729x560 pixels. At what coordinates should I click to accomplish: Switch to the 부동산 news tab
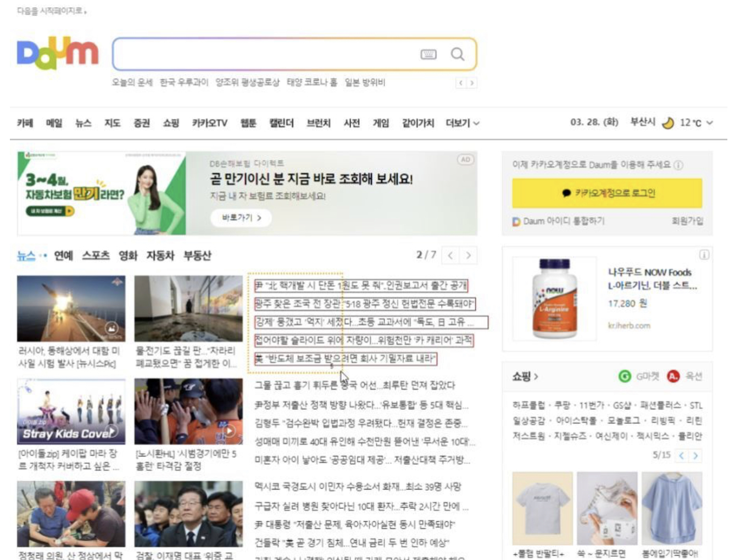click(197, 256)
